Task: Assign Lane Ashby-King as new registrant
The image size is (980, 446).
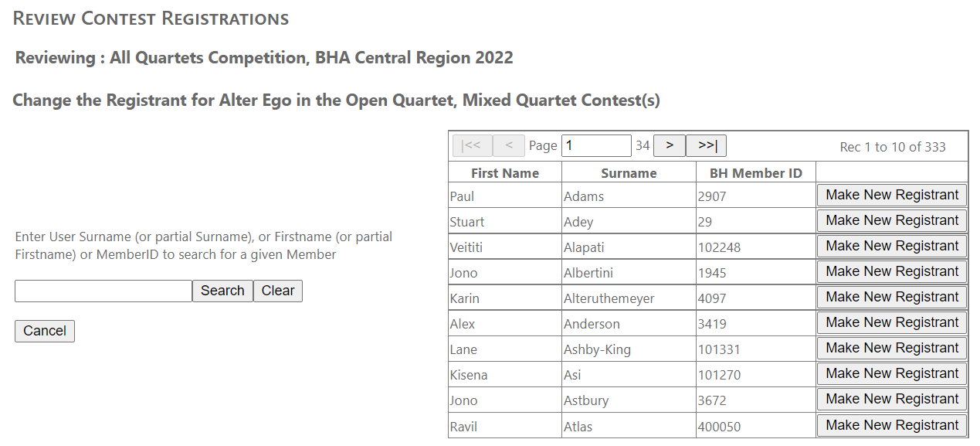Action: click(x=892, y=349)
